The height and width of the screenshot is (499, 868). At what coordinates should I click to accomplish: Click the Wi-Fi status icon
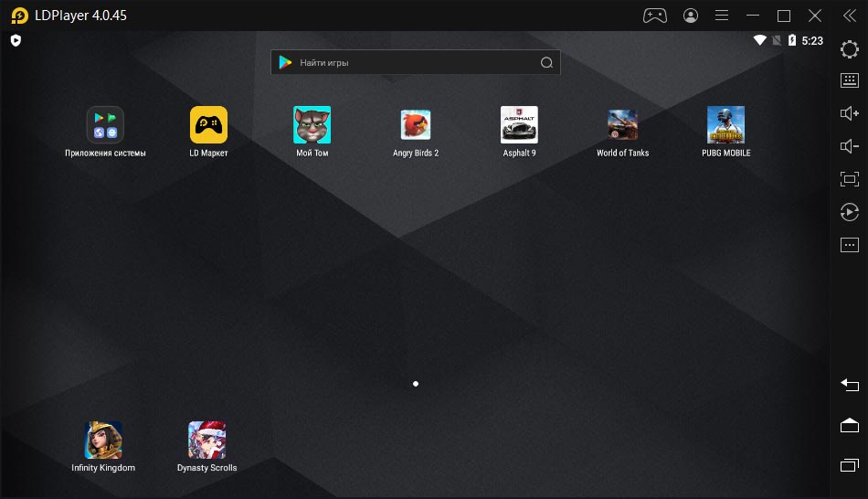759,40
